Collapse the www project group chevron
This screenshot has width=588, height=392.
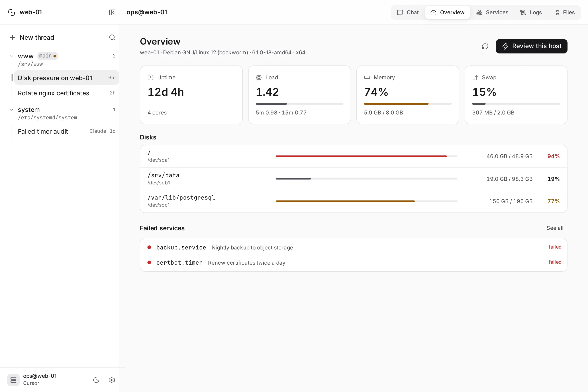coord(12,56)
